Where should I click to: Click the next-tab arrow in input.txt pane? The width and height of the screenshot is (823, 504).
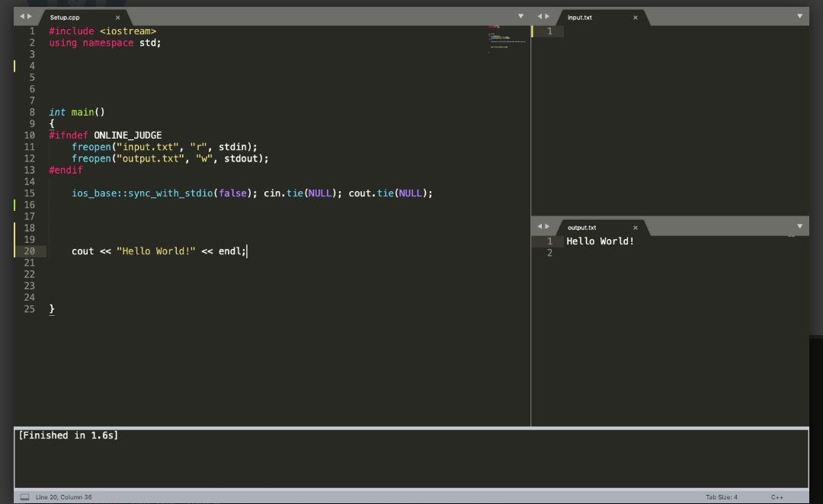[547, 16]
